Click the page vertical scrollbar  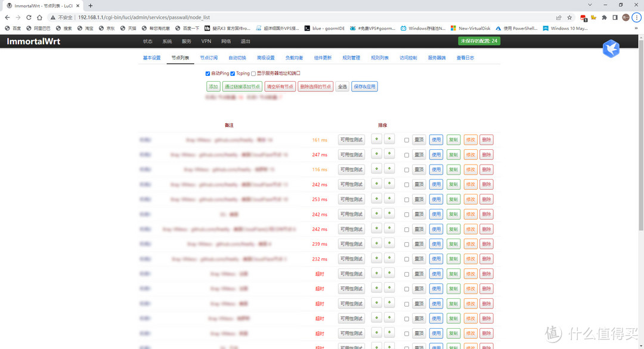640,149
